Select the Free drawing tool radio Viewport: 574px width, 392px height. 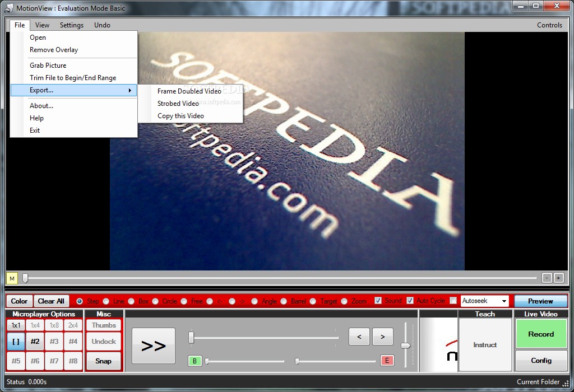184,301
